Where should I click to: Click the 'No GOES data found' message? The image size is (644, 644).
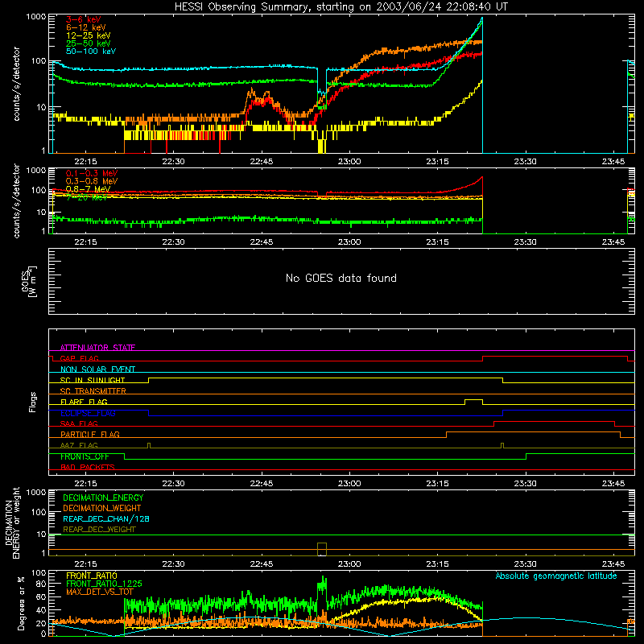click(341, 278)
